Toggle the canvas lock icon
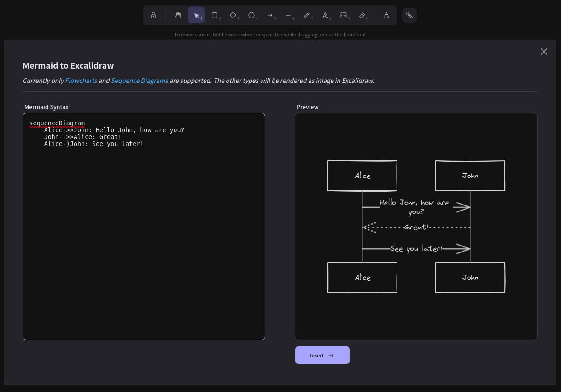561x392 pixels. tap(153, 15)
